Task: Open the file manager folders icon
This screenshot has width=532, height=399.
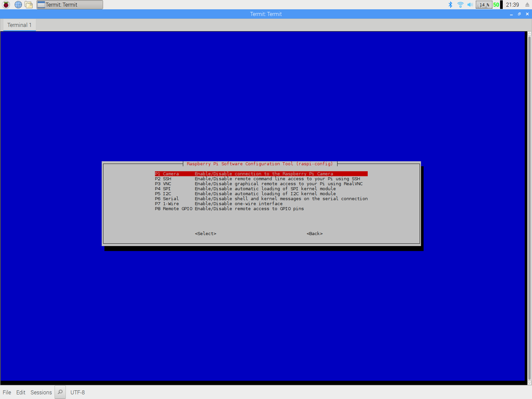Action: 29,5
